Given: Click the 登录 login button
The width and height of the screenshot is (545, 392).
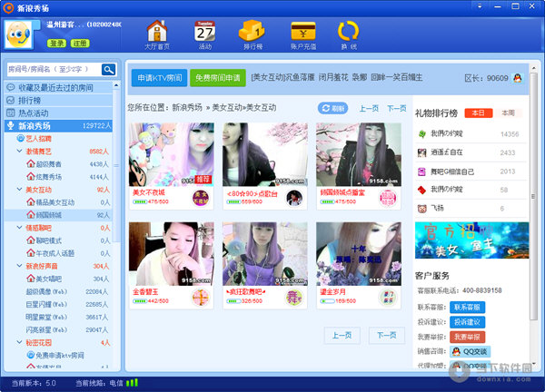Looking at the screenshot, I should pyautogui.click(x=56, y=44).
